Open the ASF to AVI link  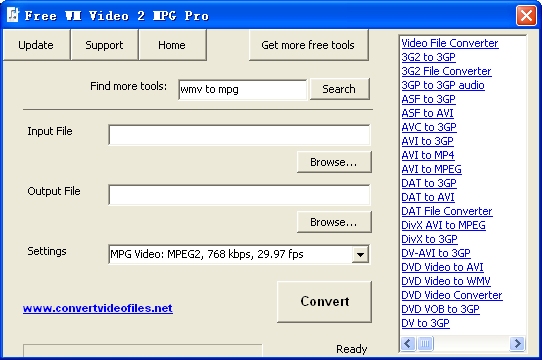click(428, 113)
